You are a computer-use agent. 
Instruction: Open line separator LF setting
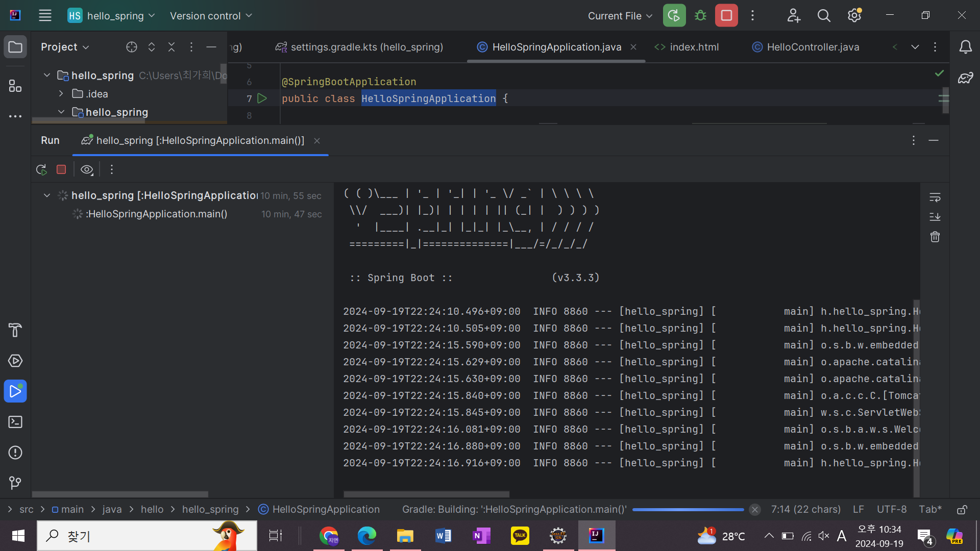coord(859,509)
